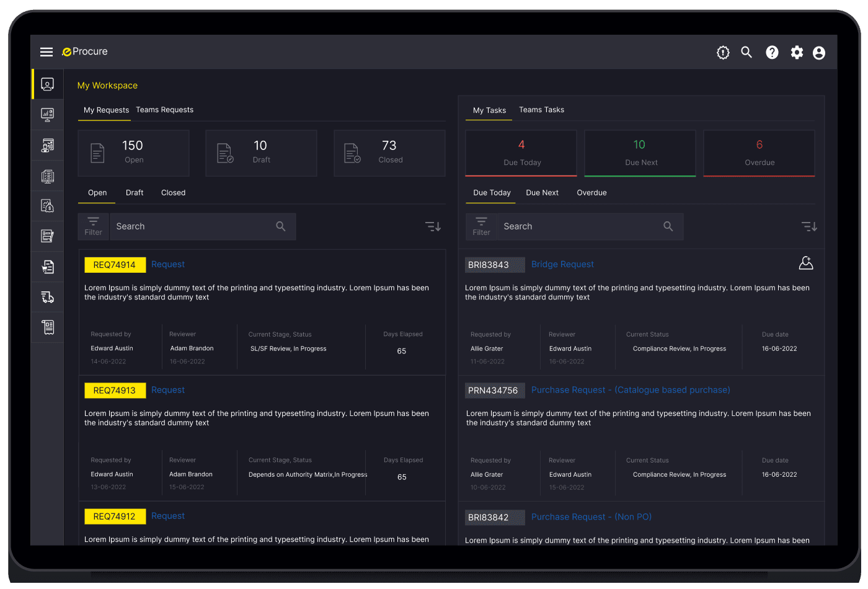Select the Open requests sub-tab
The image size is (868, 589).
point(97,193)
